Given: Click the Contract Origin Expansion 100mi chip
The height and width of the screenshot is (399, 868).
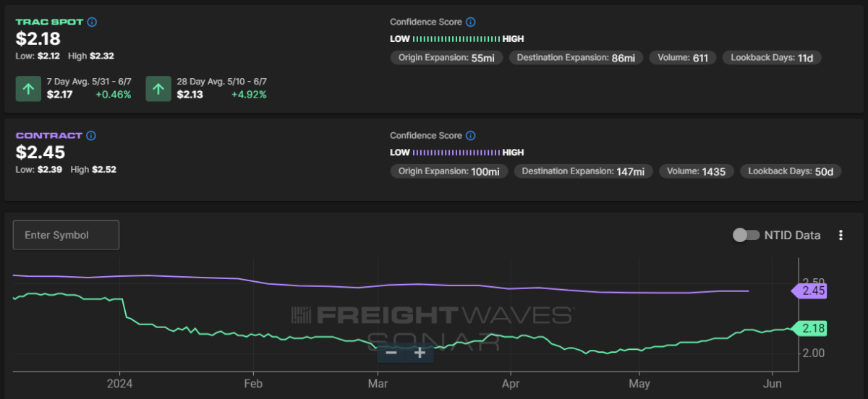Looking at the screenshot, I should (x=448, y=171).
